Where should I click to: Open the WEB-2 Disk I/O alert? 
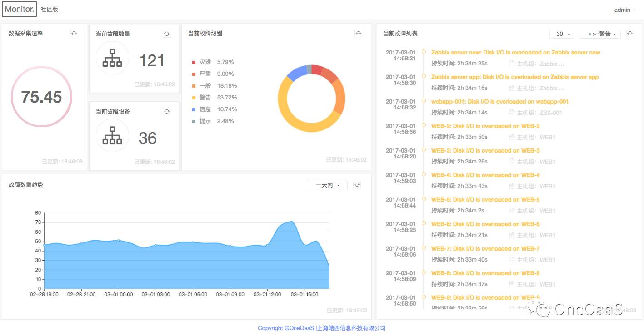485,126
